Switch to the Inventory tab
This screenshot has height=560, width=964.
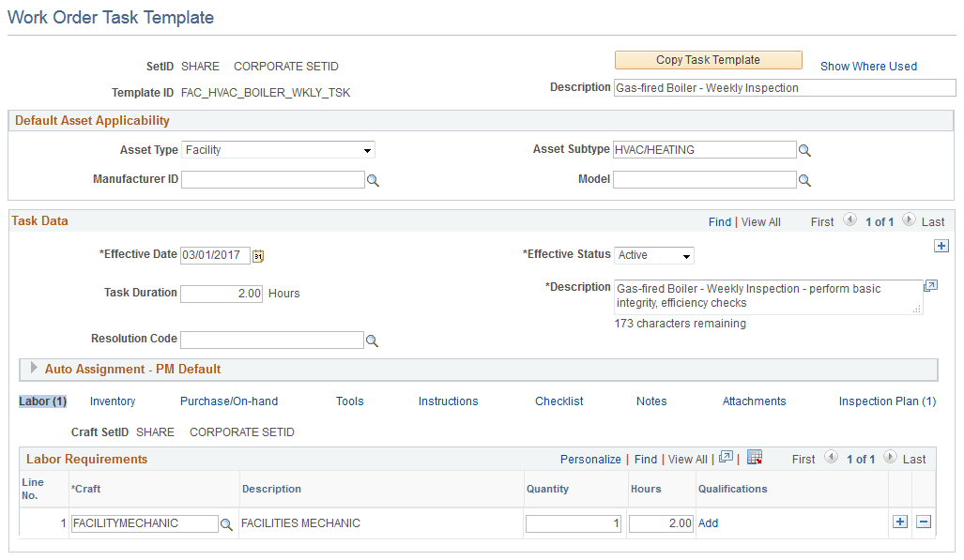point(112,401)
